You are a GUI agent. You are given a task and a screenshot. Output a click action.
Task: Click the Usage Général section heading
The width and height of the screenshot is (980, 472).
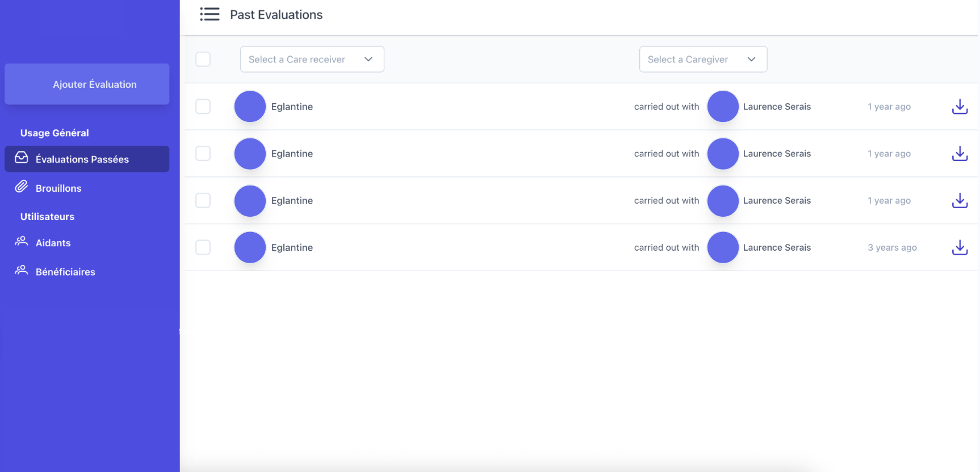55,133
